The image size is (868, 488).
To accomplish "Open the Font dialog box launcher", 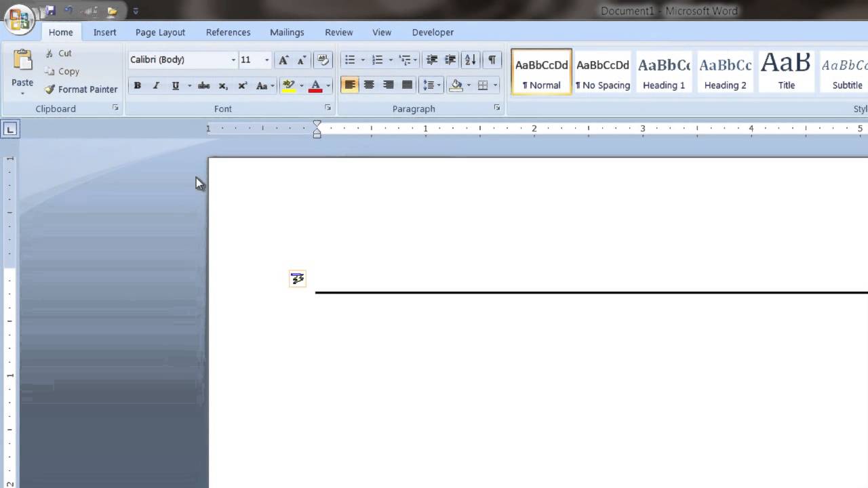I will (328, 108).
